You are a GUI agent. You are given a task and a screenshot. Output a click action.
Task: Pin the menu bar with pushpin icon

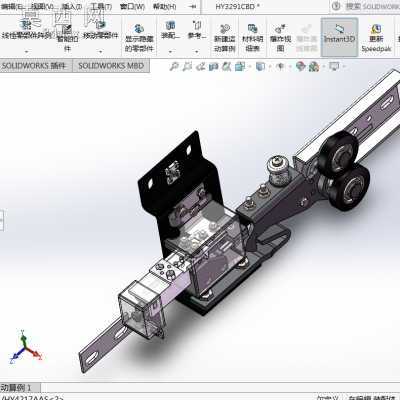[x=192, y=6]
